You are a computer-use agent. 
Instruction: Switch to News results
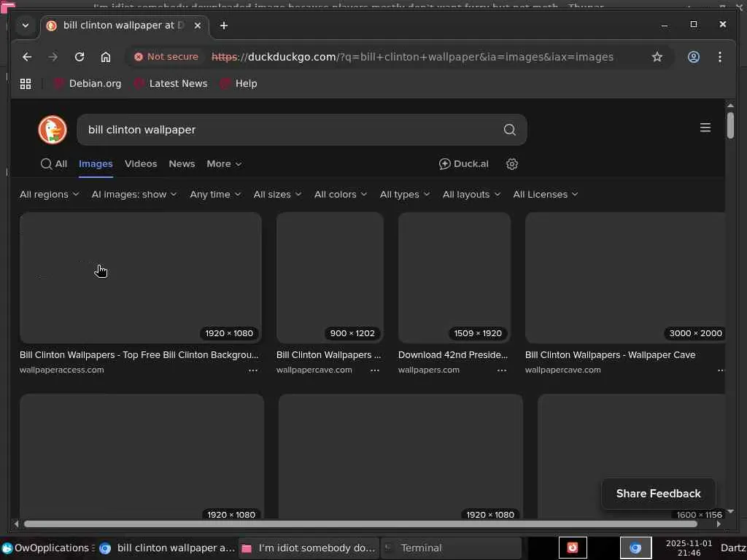(x=182, y=164)
